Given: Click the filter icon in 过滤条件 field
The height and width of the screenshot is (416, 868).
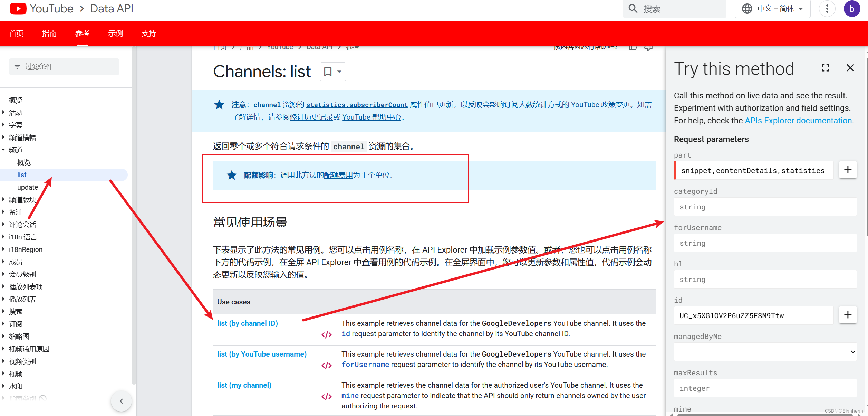Looking at the screenshot, I should [x=17, y=66].
